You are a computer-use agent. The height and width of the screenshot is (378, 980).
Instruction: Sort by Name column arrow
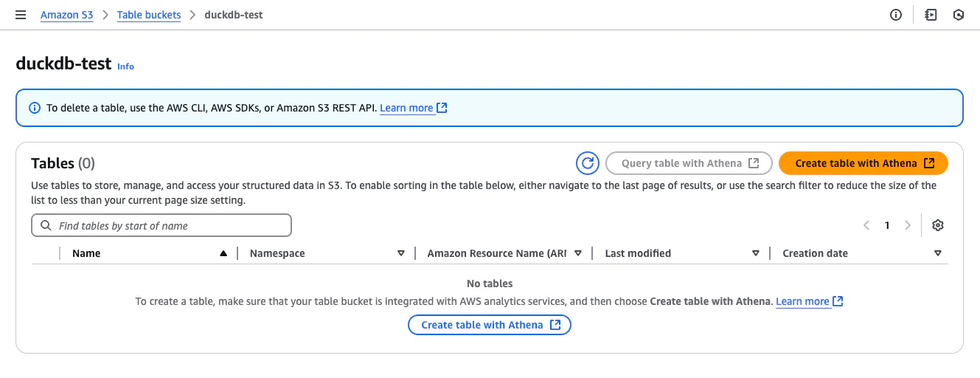pos(223,253)
